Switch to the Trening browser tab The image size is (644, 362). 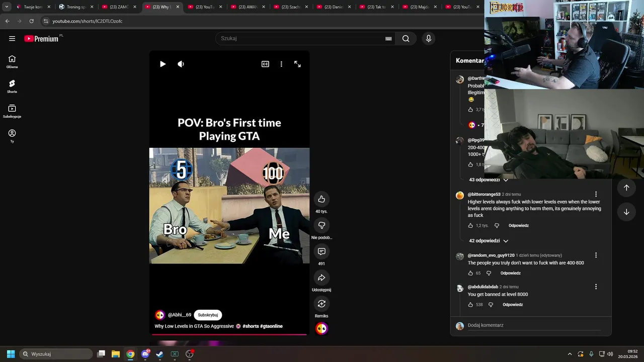coord(75,7)
